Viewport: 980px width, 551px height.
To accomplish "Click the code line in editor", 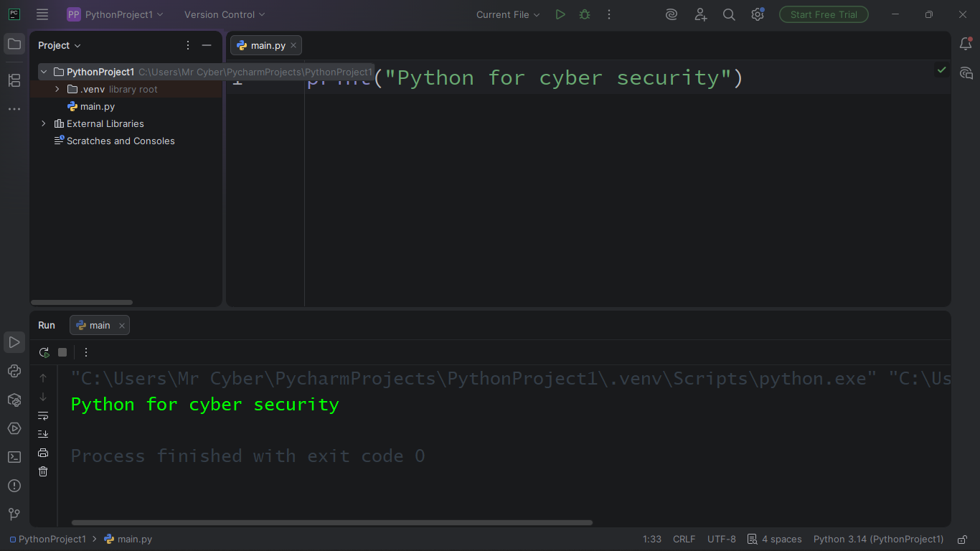I will (526, 77).
